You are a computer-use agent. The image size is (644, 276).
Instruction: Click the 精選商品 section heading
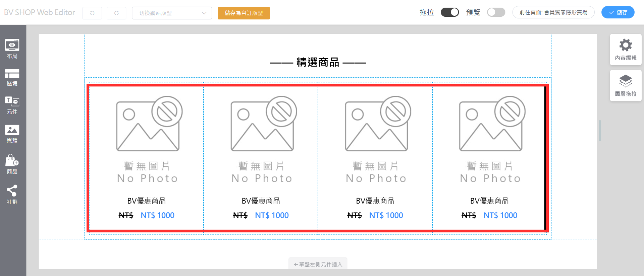[x=318, y=62]
